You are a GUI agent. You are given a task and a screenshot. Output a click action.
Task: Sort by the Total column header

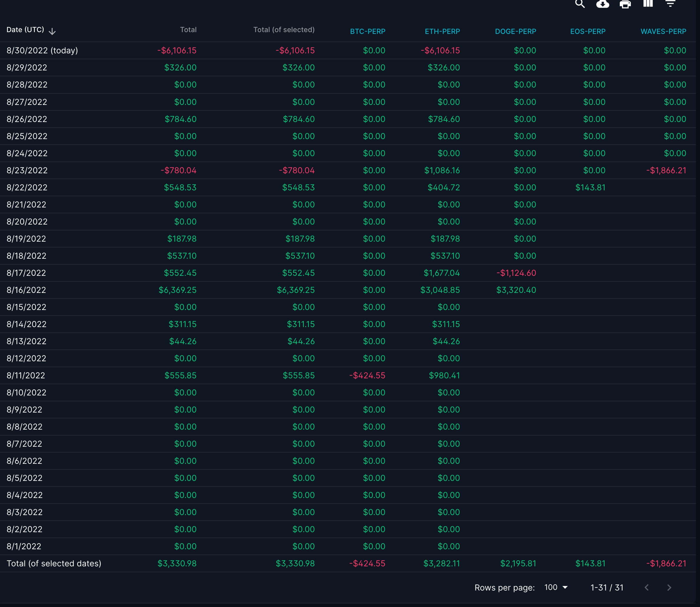click(x=188, y=30)
